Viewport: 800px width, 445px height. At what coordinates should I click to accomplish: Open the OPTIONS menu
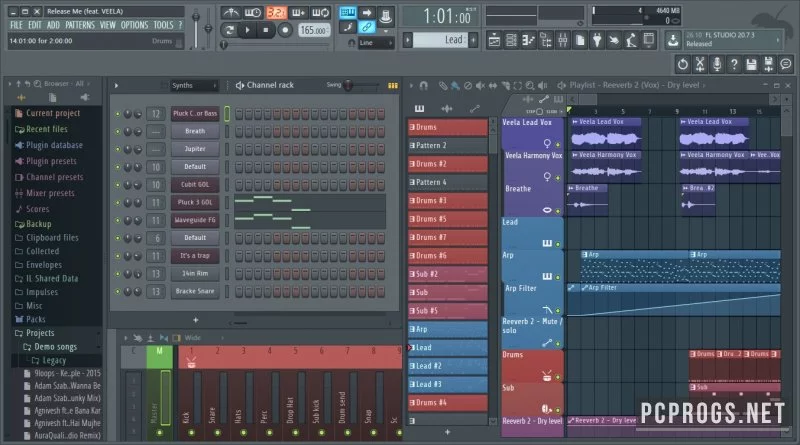(x=134, y=25)
